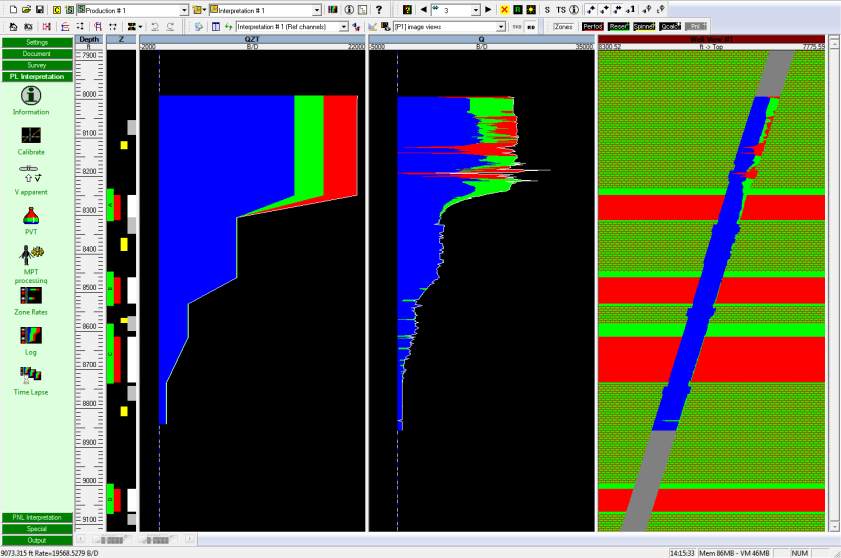Open the Calibrate step

31,141
